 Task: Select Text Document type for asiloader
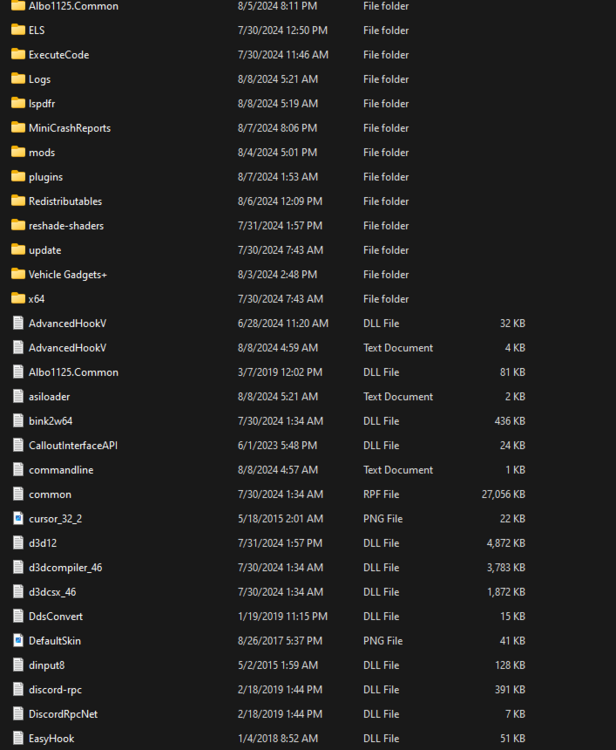(x=398, y=397)
